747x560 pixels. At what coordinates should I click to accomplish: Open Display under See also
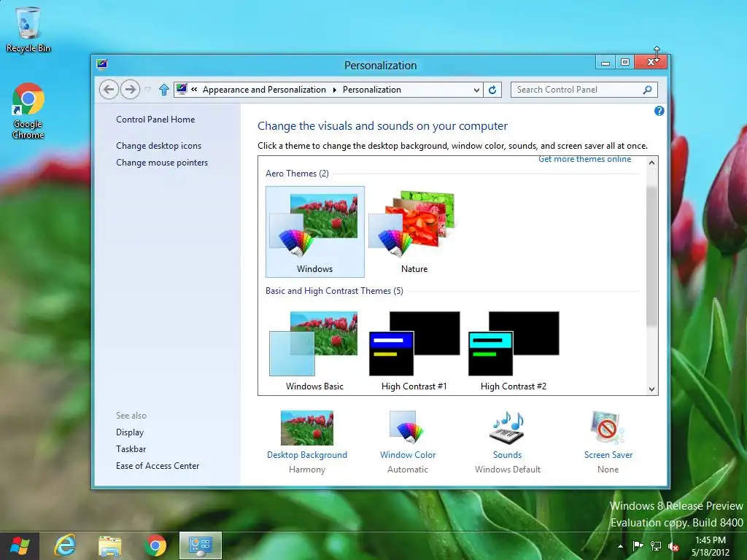click(x=130, y=432)
